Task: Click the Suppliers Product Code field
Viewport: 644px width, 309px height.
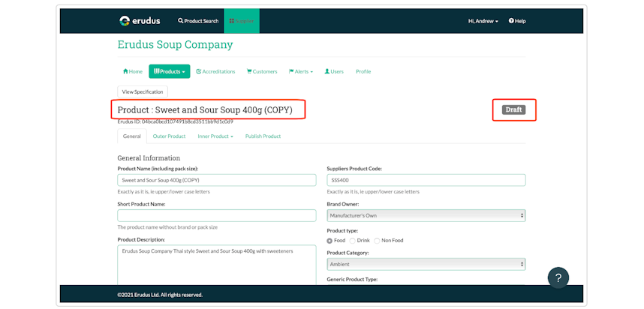Action: point(426,180)
